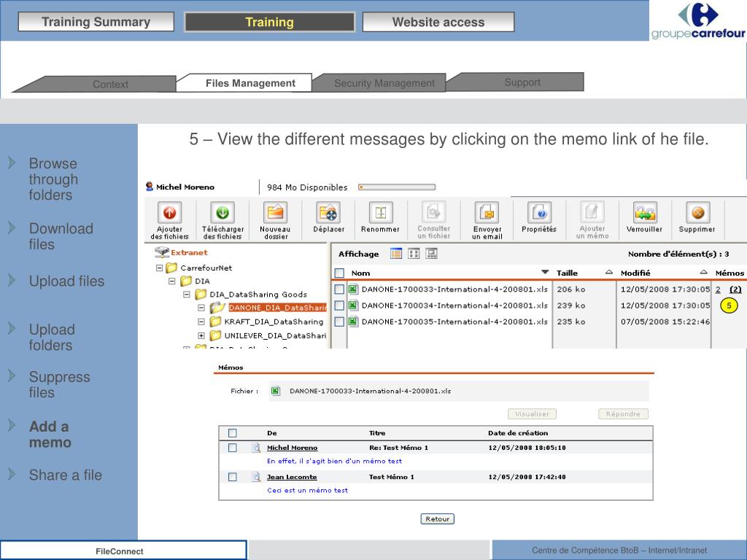Screen dimensions: 747x560
Task: Click the Verrouiller lock icon
Action: pos(645,212)
